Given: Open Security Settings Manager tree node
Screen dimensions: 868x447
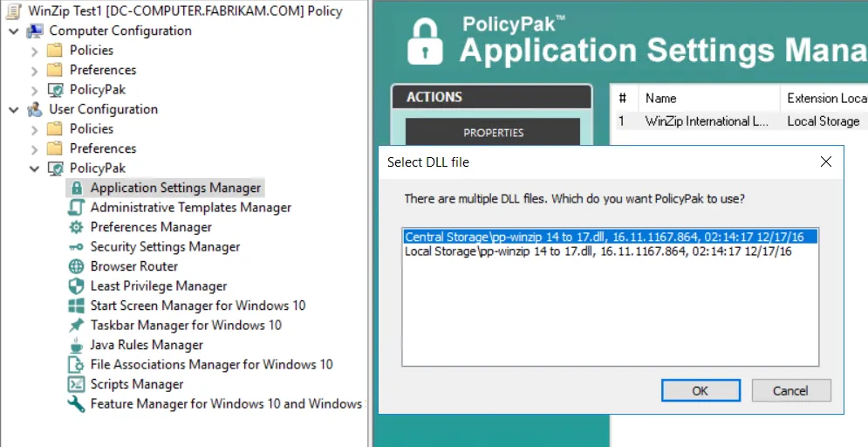Looking at the screenshot, I should [166, 247].
